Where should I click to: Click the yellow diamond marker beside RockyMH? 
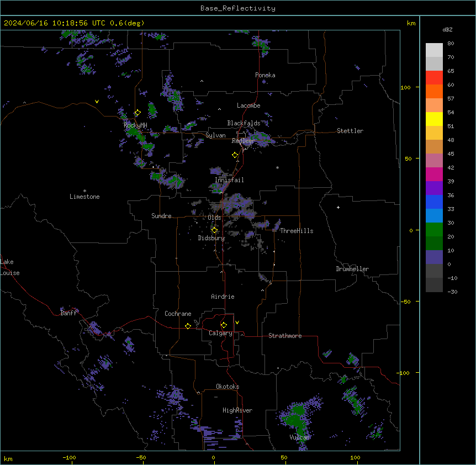(137, 113)
